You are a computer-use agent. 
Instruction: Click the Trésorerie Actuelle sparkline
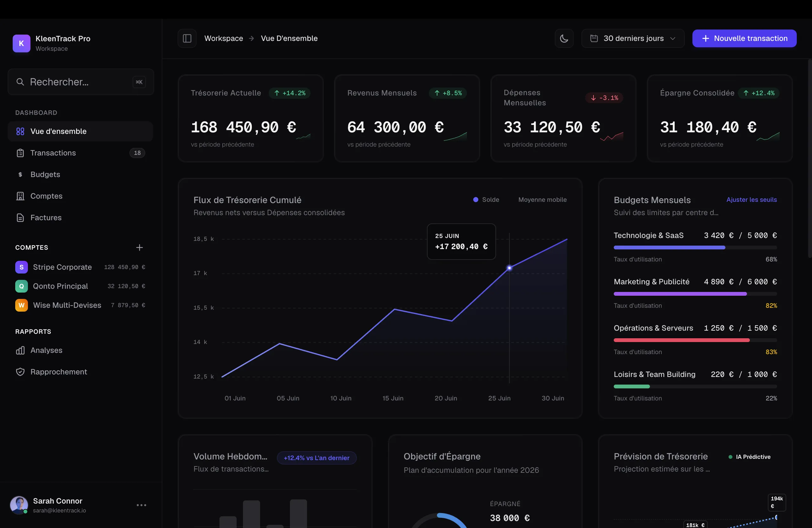tap(303, 136)
